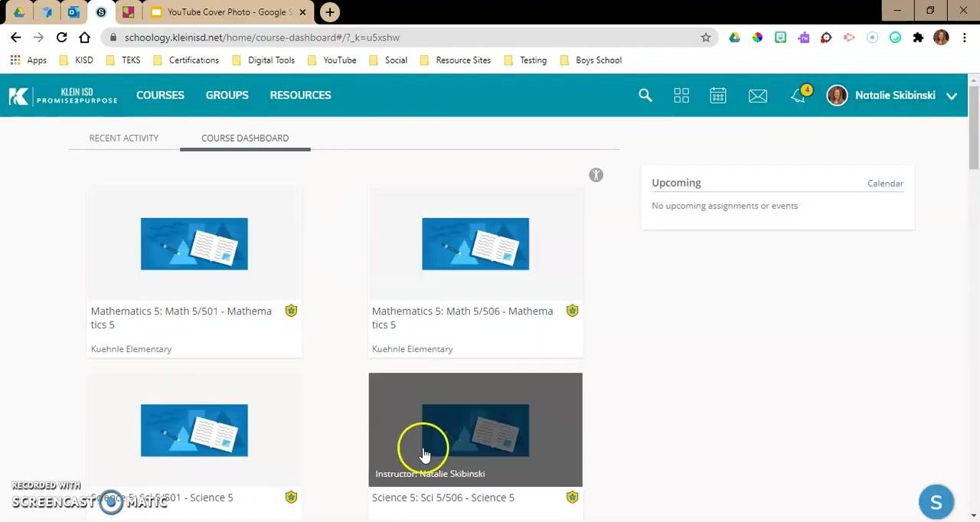Close the YouTube Cover Photo tab

[x=302, y=12]
